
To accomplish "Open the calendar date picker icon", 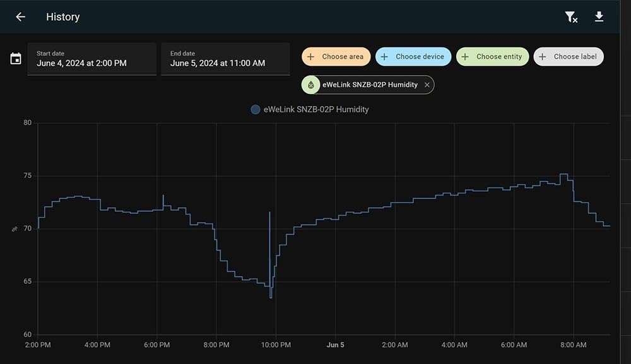I will [16, 59].
